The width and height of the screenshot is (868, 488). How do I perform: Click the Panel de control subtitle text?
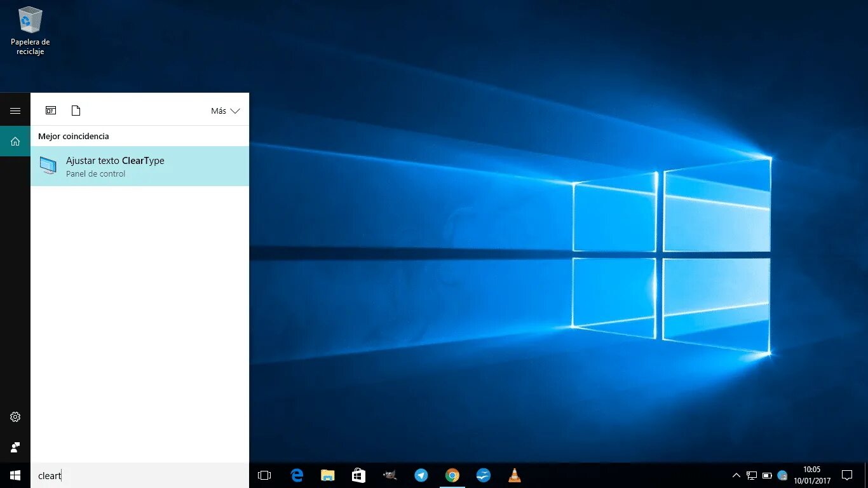point(96,174)
